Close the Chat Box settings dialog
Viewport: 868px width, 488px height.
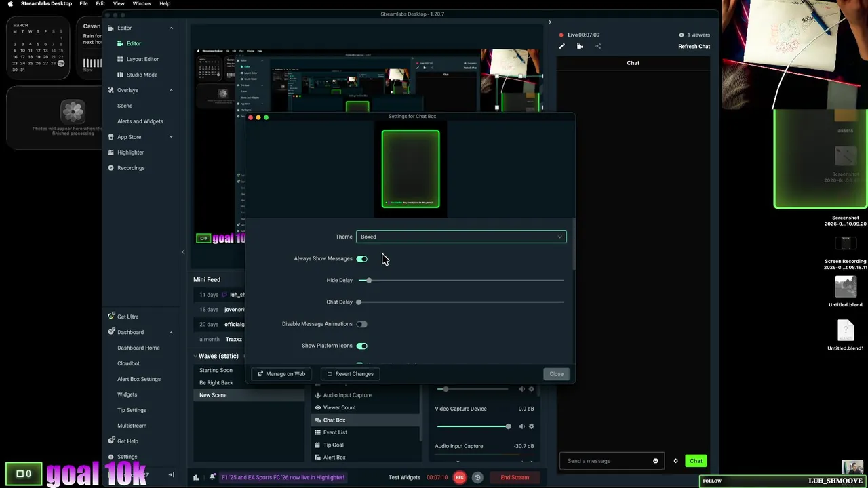click(x=556, y=374)
